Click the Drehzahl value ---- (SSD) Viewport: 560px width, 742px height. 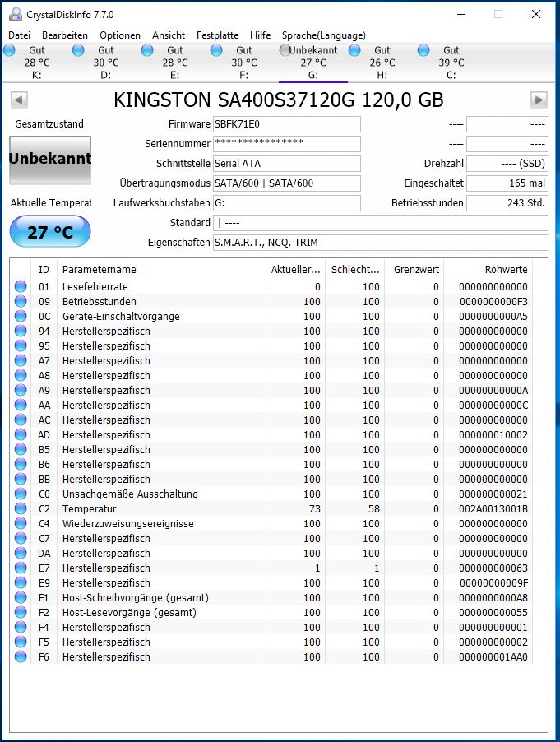[507, 164]
